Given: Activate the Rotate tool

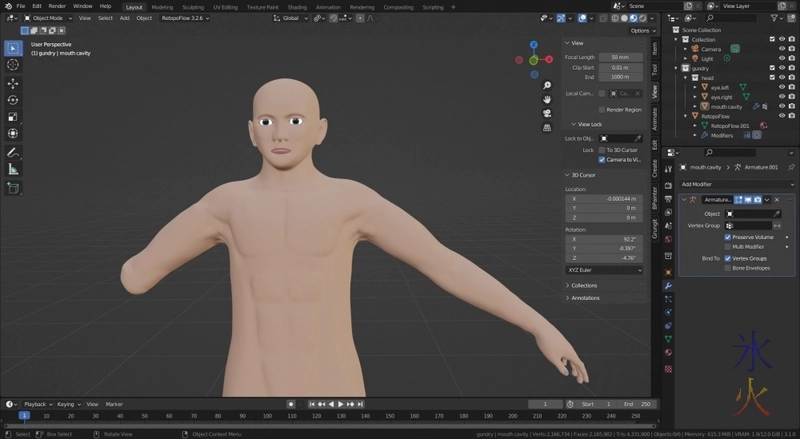Looking at the screenshot, I should click(13, 100).
